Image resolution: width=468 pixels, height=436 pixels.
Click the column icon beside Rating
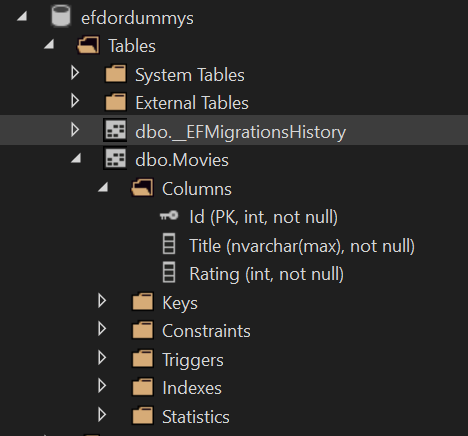click(169, 272)
